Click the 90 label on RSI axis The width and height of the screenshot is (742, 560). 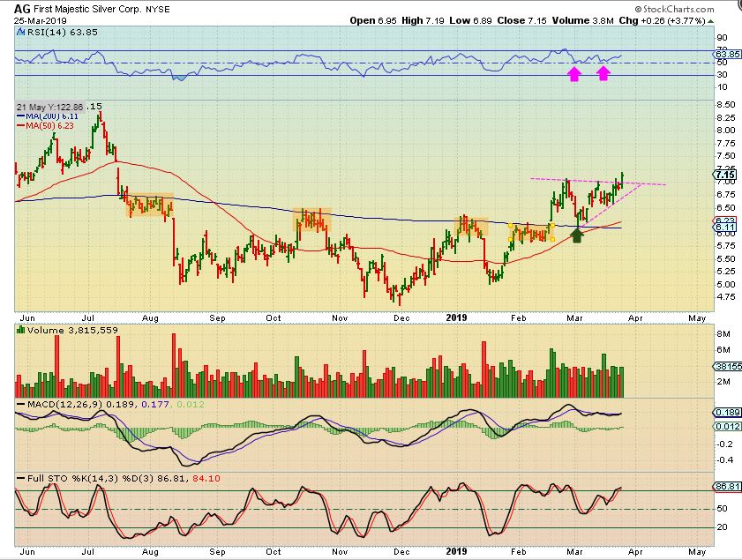[722, 38]
